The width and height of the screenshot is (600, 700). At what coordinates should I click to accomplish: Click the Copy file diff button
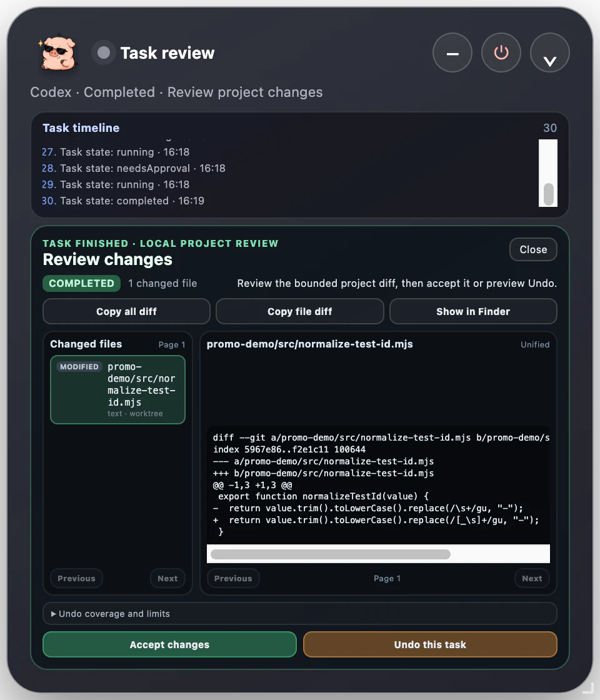(x=299, y=311)
